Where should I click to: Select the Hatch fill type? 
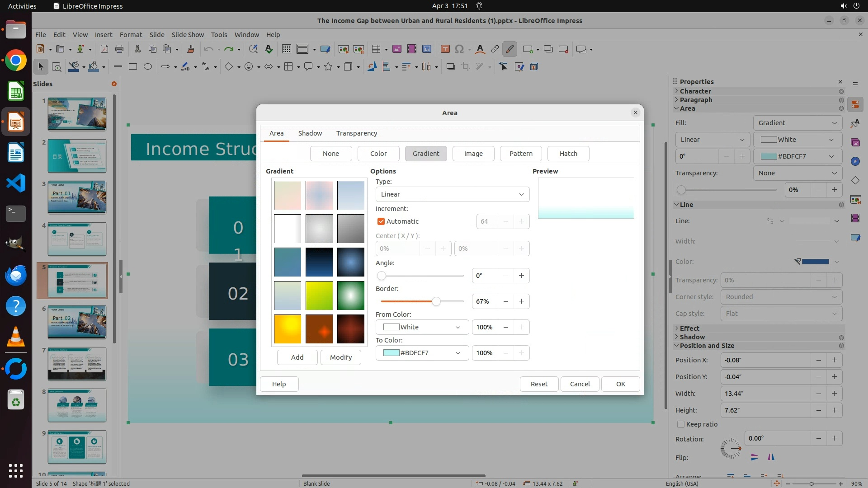568,154
